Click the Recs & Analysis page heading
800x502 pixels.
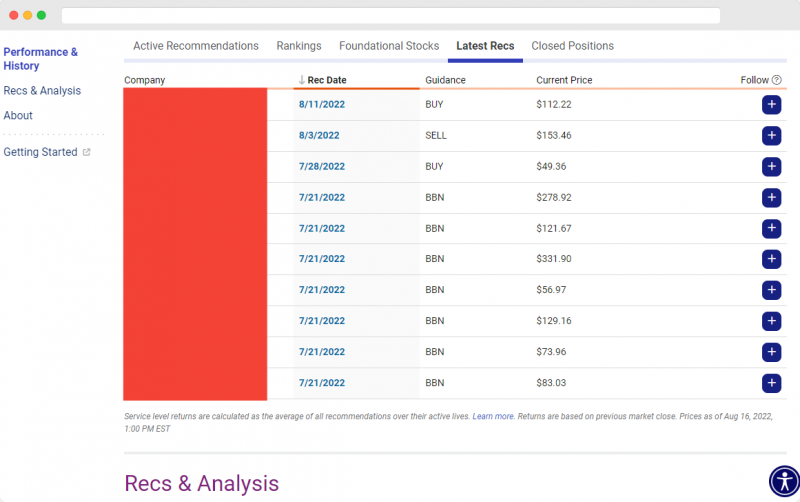click(202, 484)
